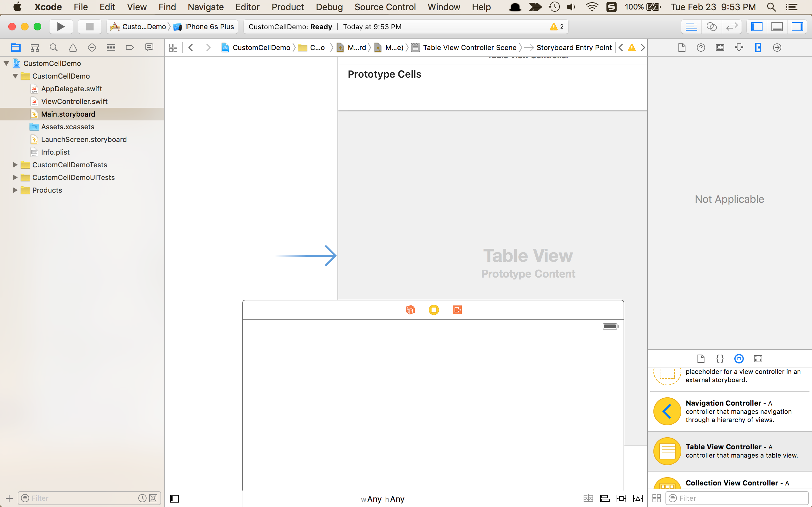Switch to the Assistant editor
The width and height of the screenshot is (812, 507).
click(x=711, y=27)
